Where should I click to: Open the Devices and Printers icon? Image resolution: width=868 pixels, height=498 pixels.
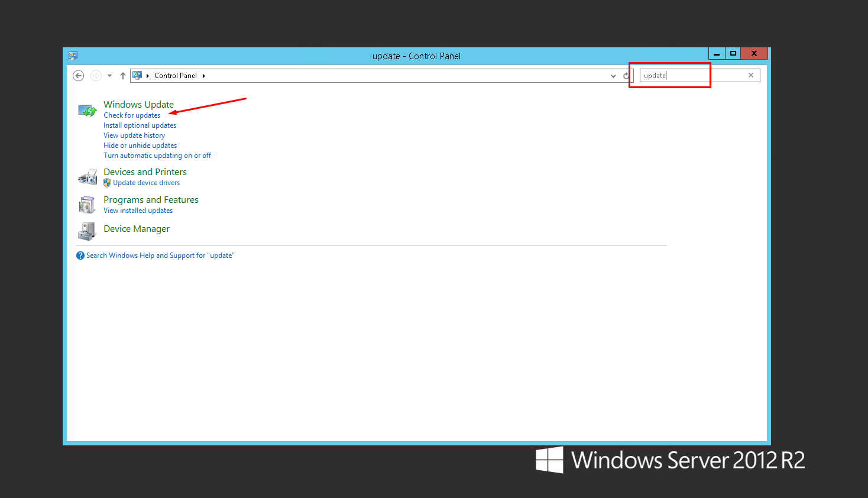pos(88,177)
